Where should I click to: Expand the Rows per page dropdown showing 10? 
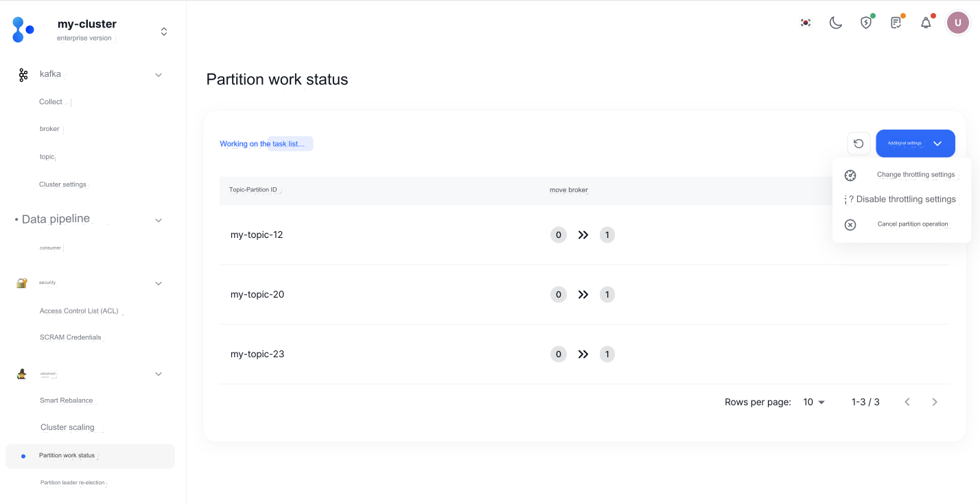point(812,402)
